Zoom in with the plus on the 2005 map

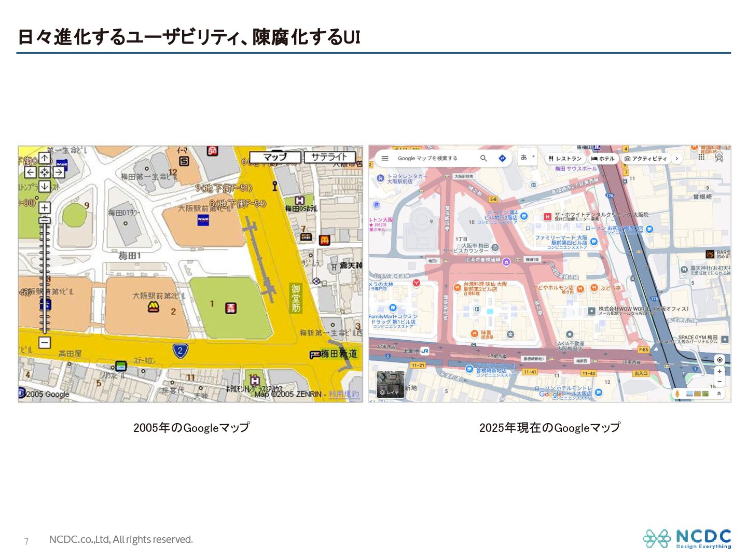(45, 207)
